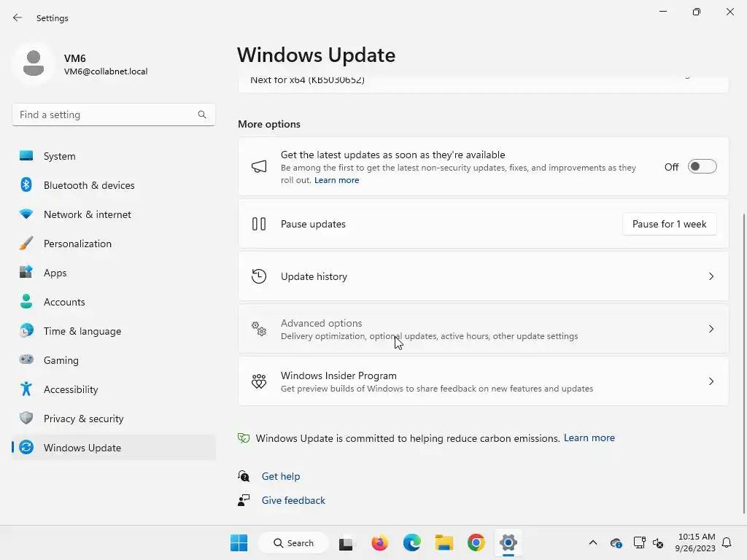747x560 pixels.
Task: Open Advanced options via its chevron
Action: tap(711, 329)
